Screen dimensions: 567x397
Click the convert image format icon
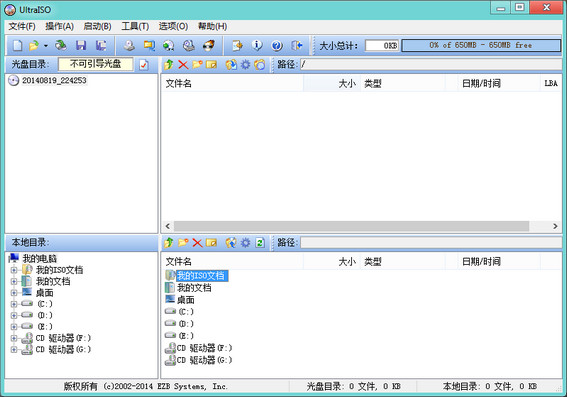coord(149,46)
